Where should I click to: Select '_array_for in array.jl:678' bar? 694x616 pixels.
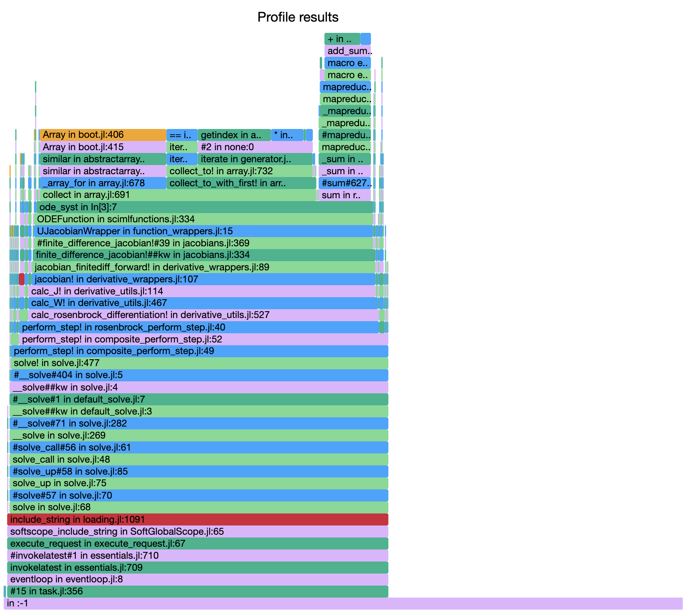pos(103,183)
